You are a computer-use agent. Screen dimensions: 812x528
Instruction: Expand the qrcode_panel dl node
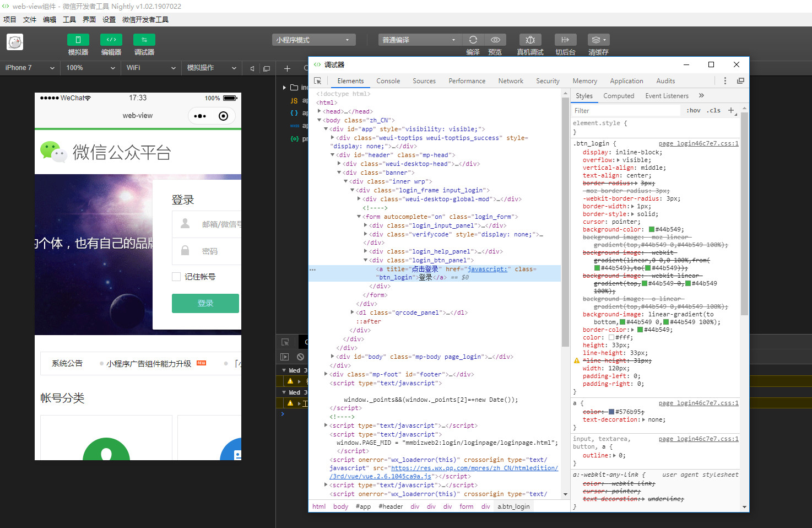pos(353,313)
